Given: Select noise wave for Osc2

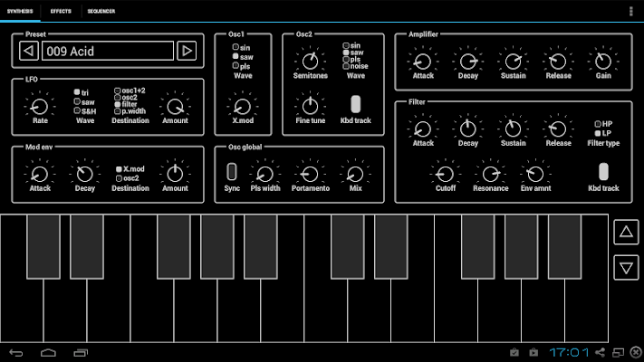Looking at the screenshot, I should point(356,66).
